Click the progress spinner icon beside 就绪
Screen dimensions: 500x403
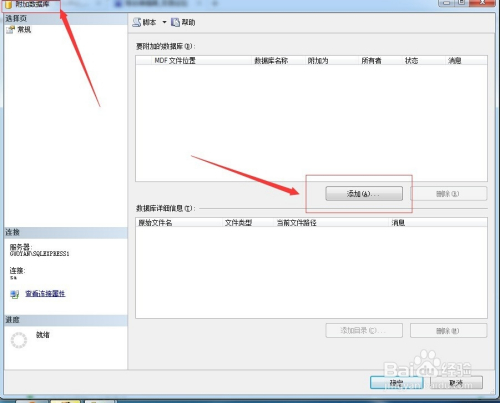tap(19, 340)
